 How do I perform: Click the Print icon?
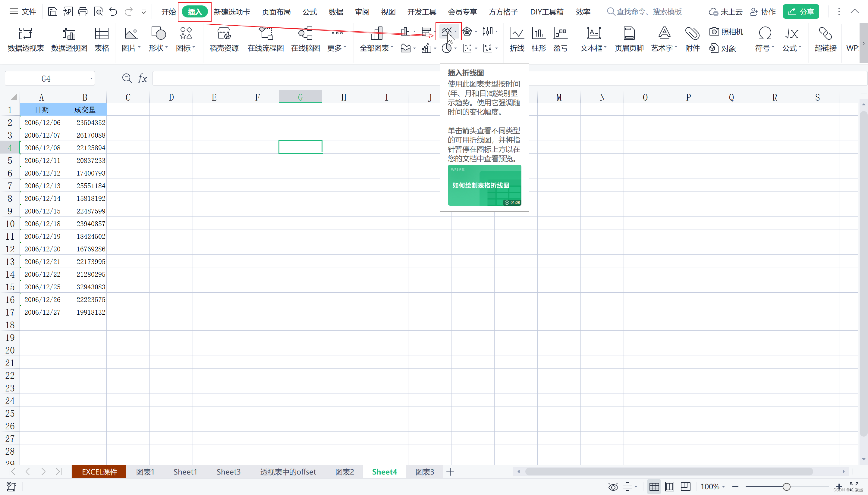(x=83, y=12)
